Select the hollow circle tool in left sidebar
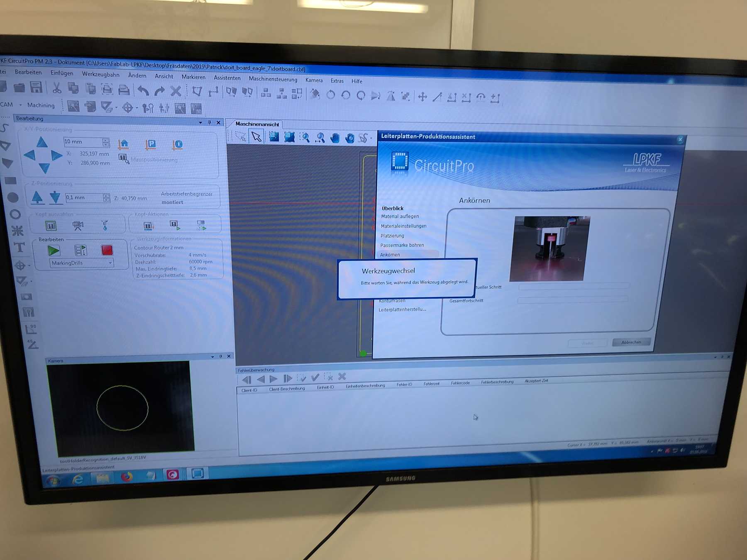Viewport: 747px width, 560px height. [x=15, y=214]
